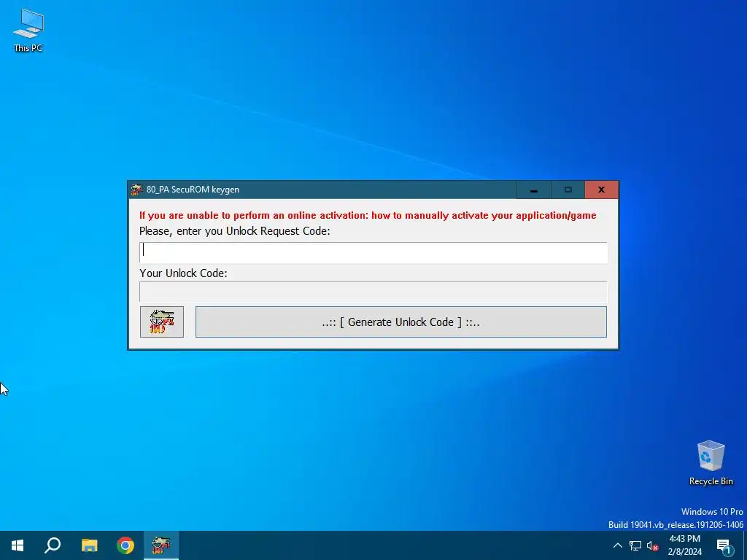Click the tank logo button in keygen
Viewport: 747px width, 560px height.
[x=161, y=322]
